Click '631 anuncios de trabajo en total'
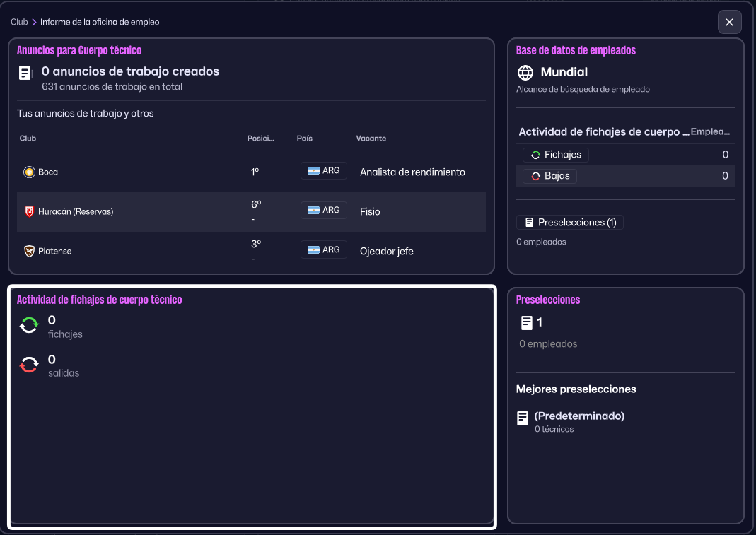 (112, 87)
